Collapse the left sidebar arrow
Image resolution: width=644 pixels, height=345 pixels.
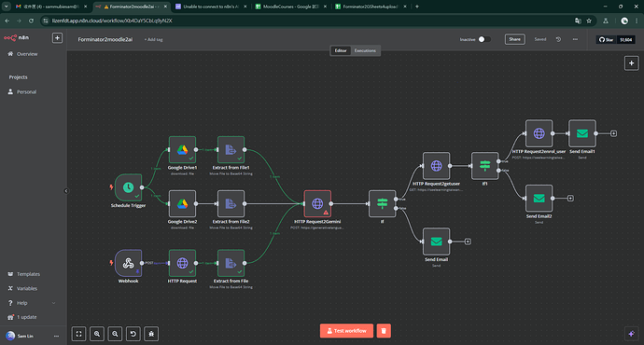pos(66,191)
